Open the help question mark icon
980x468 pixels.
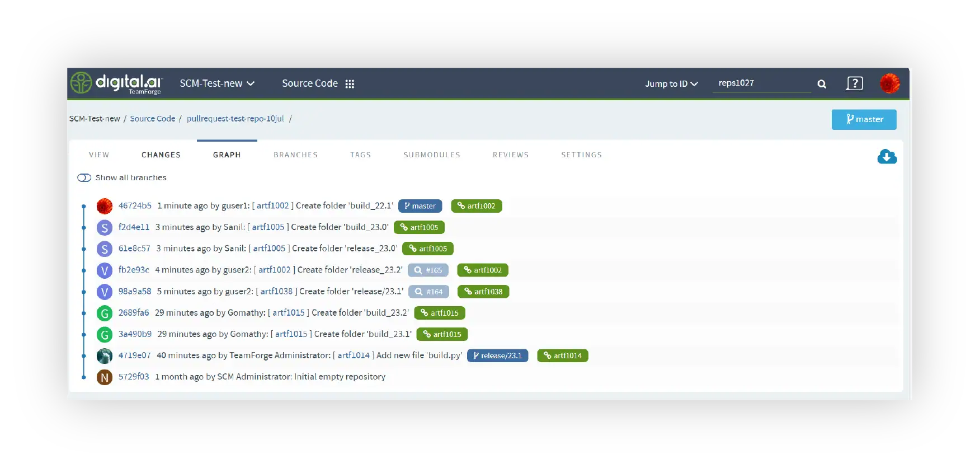(855, 83)
